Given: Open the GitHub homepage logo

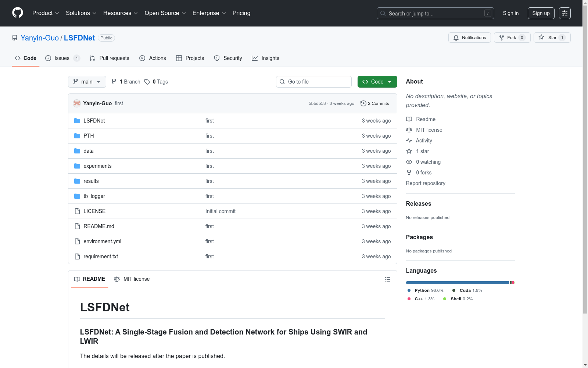Looking at the screenshot, I should 18,13.
